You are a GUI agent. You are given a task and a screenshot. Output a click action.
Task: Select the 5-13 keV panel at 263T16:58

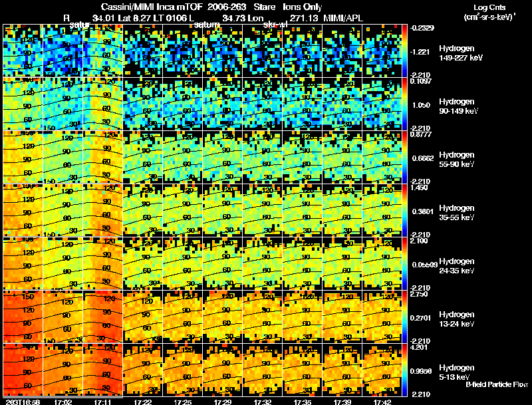point(23,370)
